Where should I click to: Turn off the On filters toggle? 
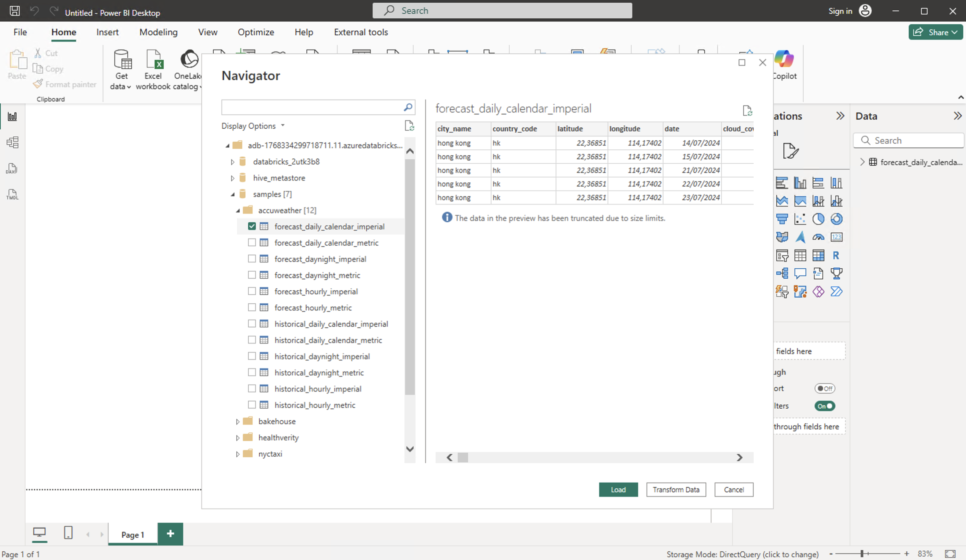tap(825, 406)
